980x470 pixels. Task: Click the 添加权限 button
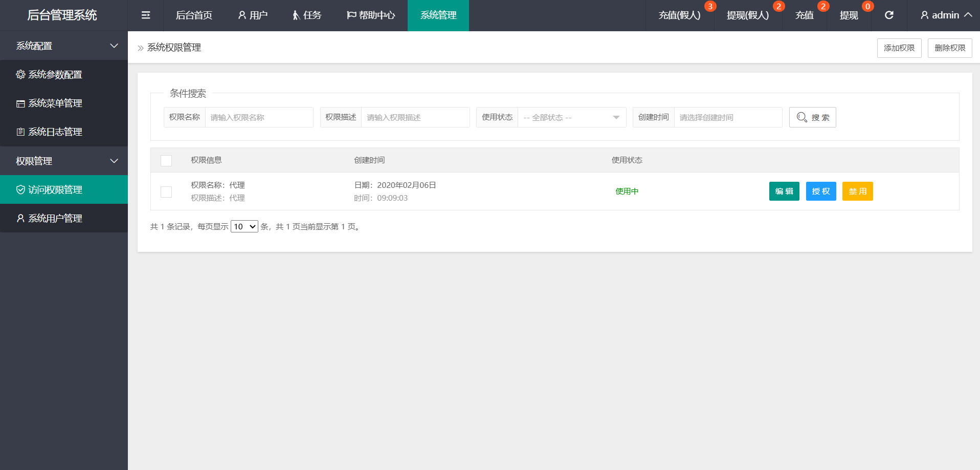coord(899,48)
